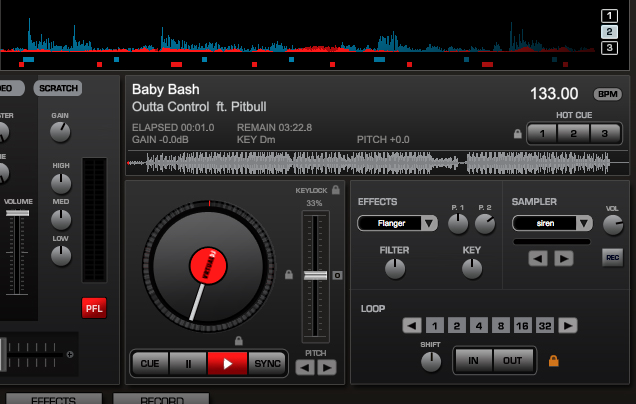Screen dimensions: 636x404
Task: Click the 133.00 BPM value
Action: (x=554, y=94)
